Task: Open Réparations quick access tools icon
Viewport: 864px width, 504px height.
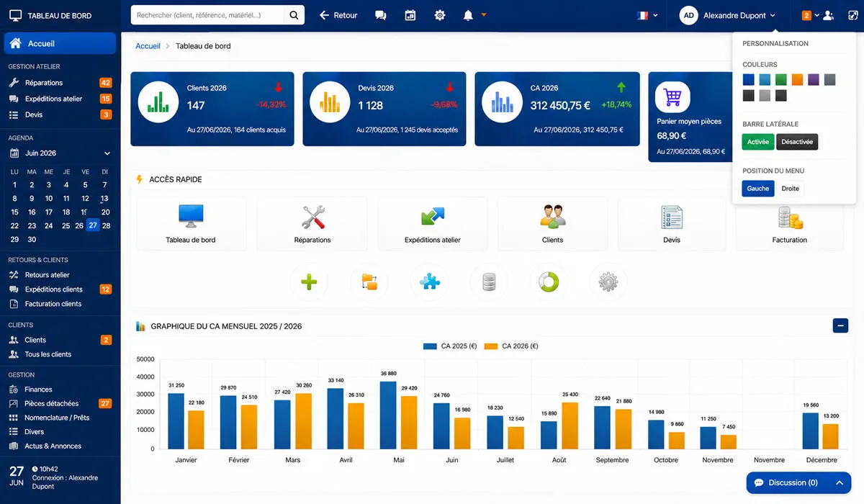Action: 312,216
